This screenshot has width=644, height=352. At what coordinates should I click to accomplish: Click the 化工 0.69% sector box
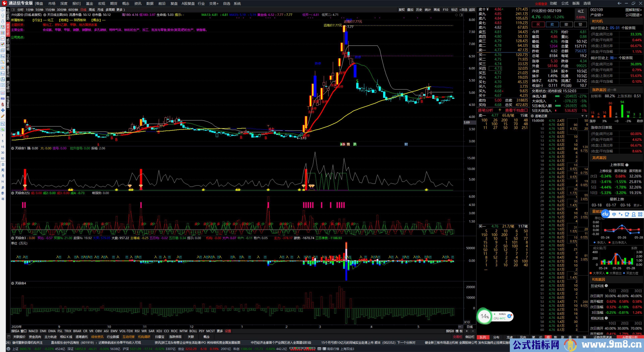[581, 14]
